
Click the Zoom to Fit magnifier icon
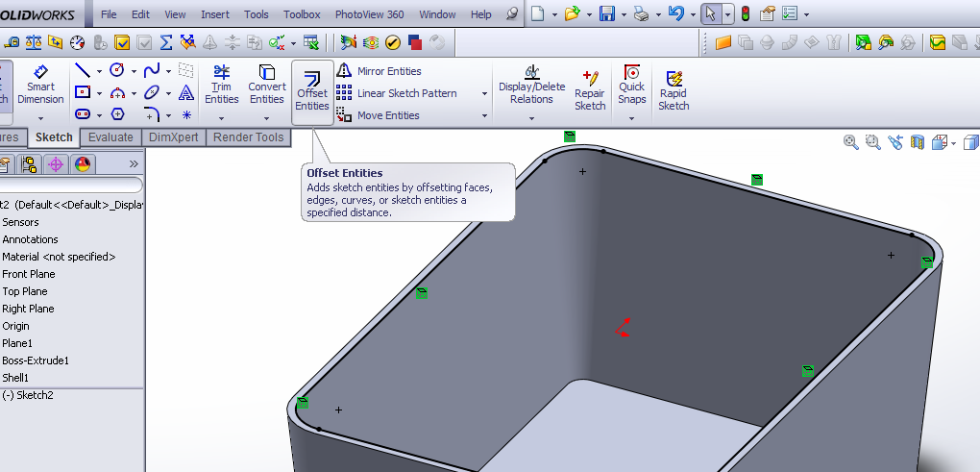(850, 142)
